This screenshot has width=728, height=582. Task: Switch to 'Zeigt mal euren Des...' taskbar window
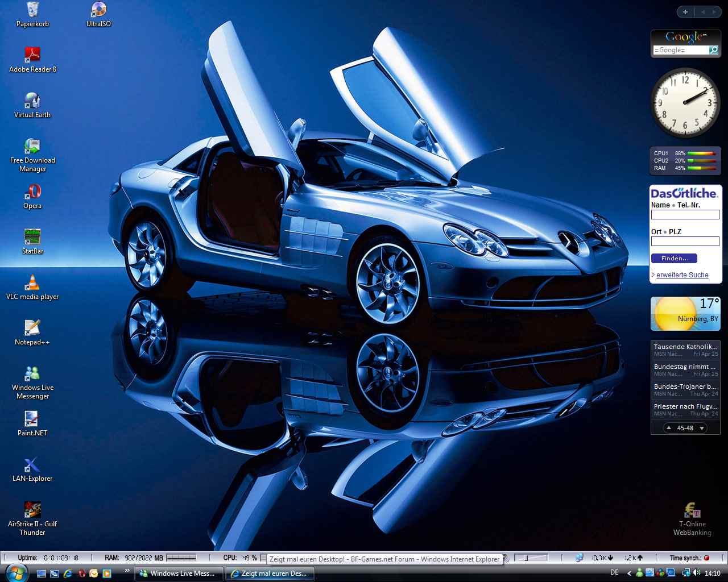(270, 573)
